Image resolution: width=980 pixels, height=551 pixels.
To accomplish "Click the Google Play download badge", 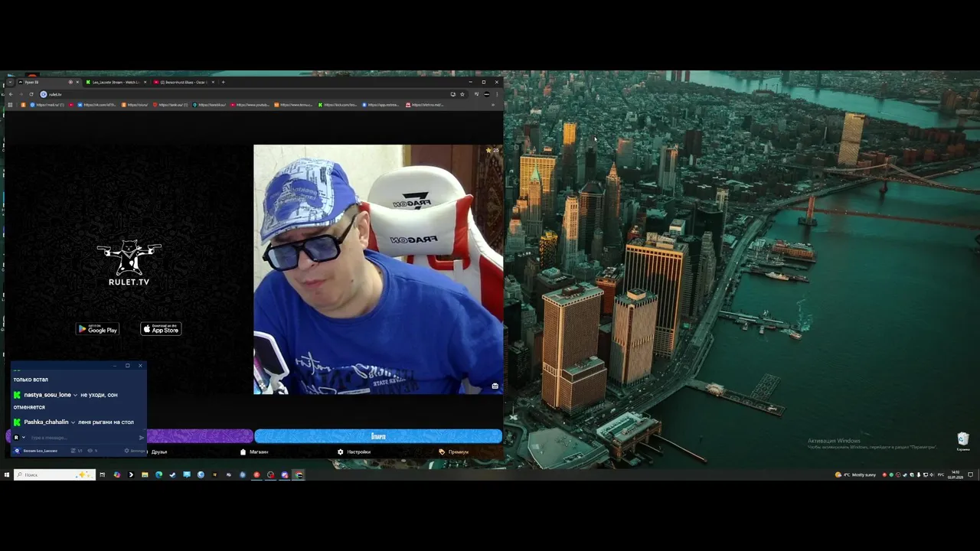I will 97,329.
